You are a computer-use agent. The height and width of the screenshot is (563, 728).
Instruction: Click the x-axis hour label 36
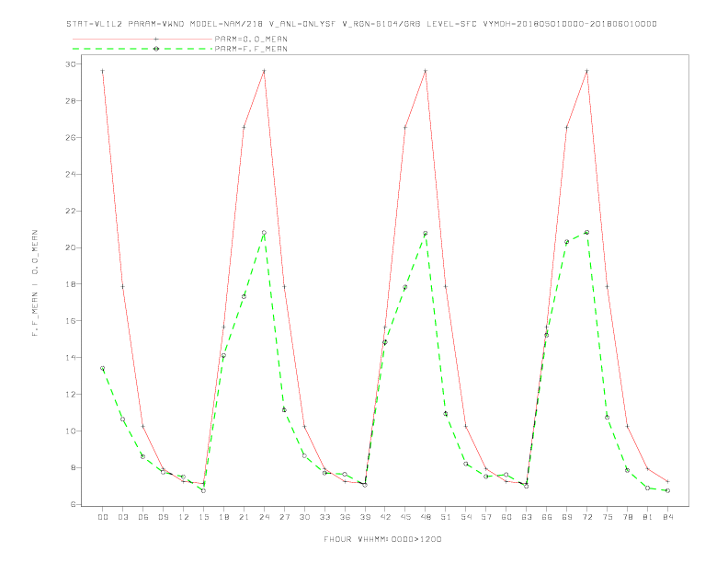(x=345, y=517)
